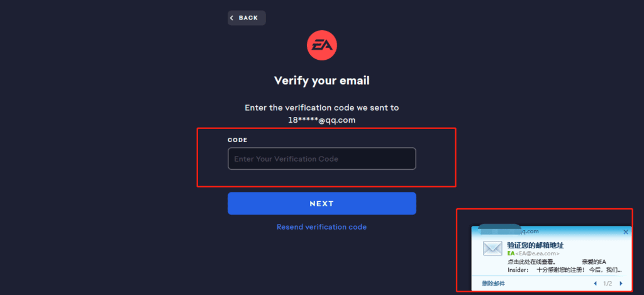
Task: Delete the mail via 删除邮件
Action: click(494, 284)
